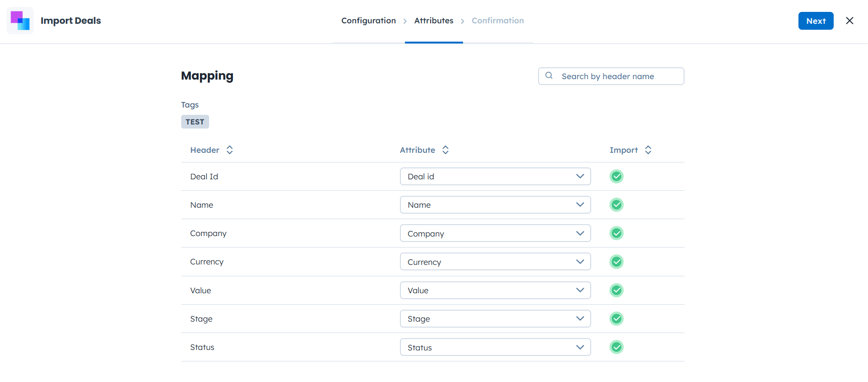The image size is (868, 382).
Task: Go to the Configuration step
Action: click(368, 21)
